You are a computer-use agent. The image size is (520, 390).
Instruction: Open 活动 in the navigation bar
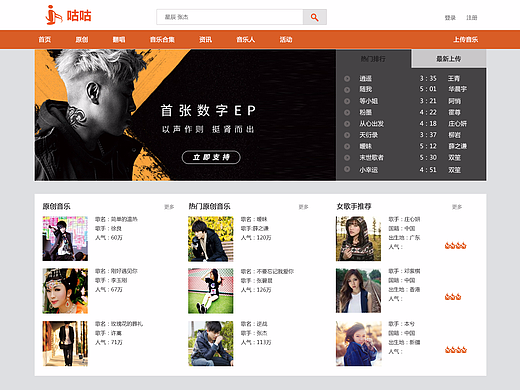tap(286, 40)
